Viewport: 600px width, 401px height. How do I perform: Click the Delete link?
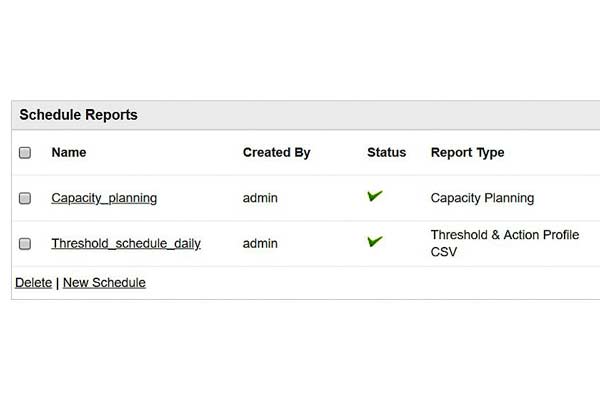click(x=33, y=283)
